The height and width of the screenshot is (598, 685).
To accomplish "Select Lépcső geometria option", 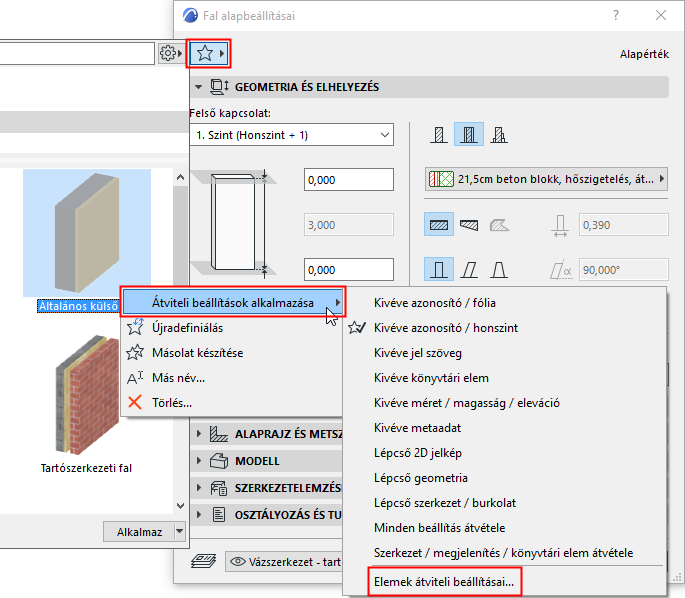I will pyautogui.click(x=505, y=477).
